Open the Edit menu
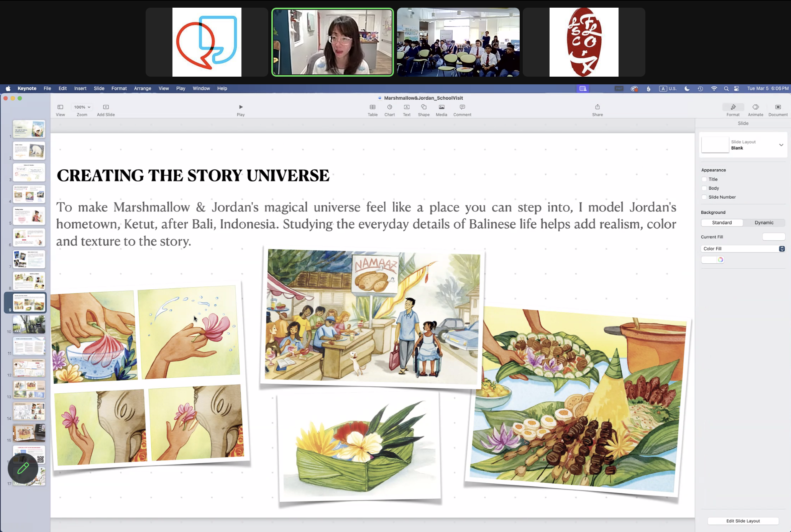Screen dimensions: 791x532 pyautogui.click(x=62, y=88)
